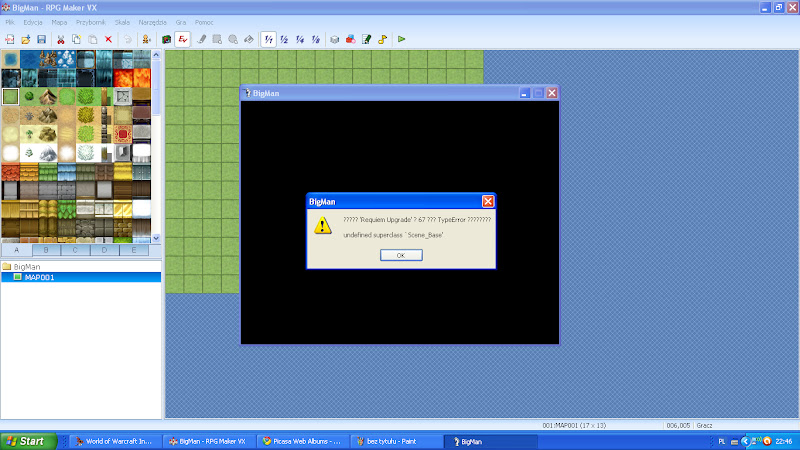Viewport: 800px width, 450px height.
Task: Open the Pomoc menu
Action: click(x=204, y=22)
